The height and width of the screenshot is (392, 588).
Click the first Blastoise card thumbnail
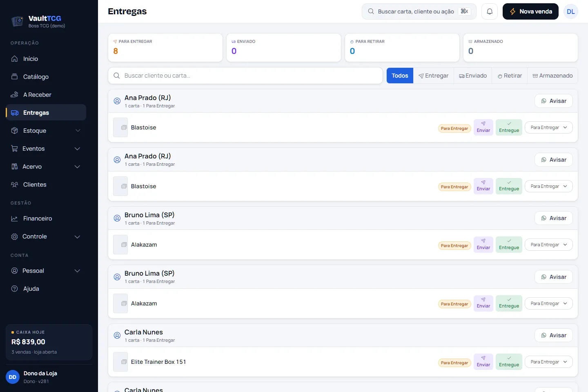(x=120, y=128)
